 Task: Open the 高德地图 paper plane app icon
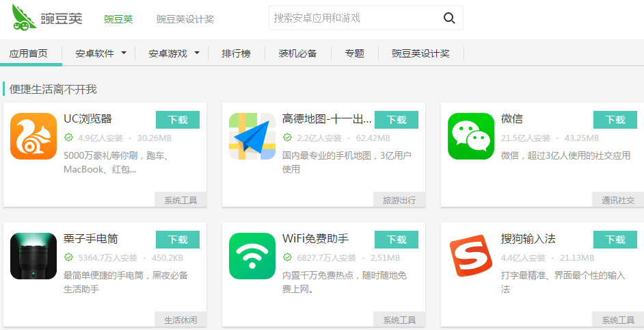click(252, 136)
